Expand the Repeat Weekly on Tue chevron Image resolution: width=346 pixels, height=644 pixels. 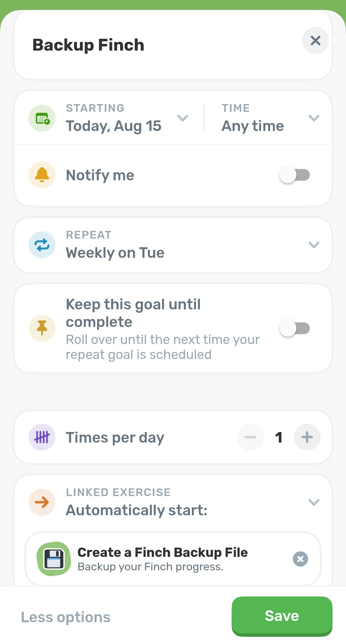pos(314,245)
